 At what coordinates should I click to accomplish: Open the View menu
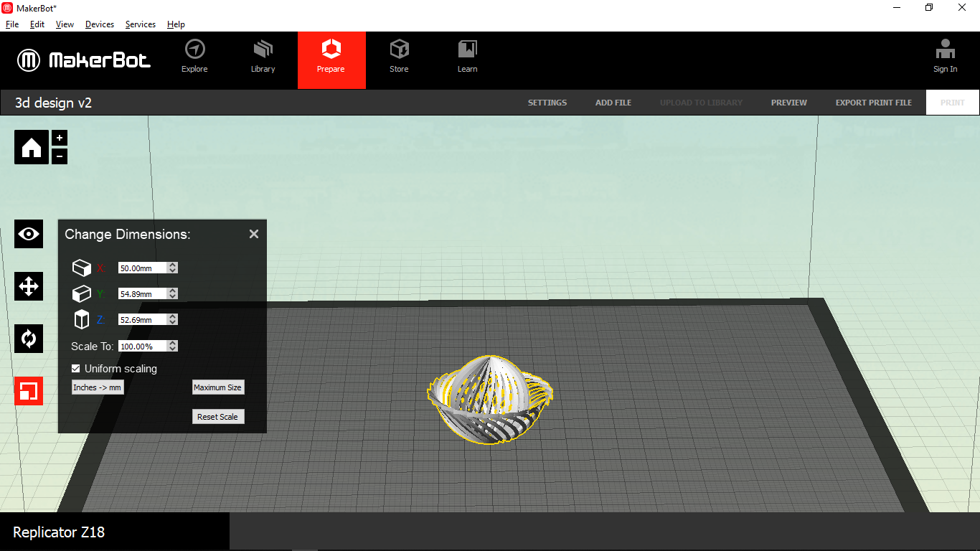pos(65,24)
